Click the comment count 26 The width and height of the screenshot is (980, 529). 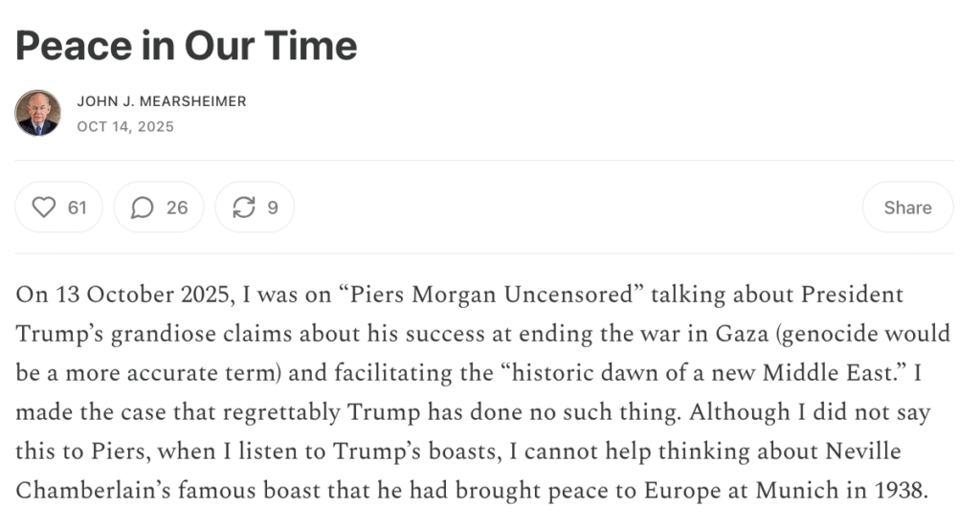click(177, 208)
